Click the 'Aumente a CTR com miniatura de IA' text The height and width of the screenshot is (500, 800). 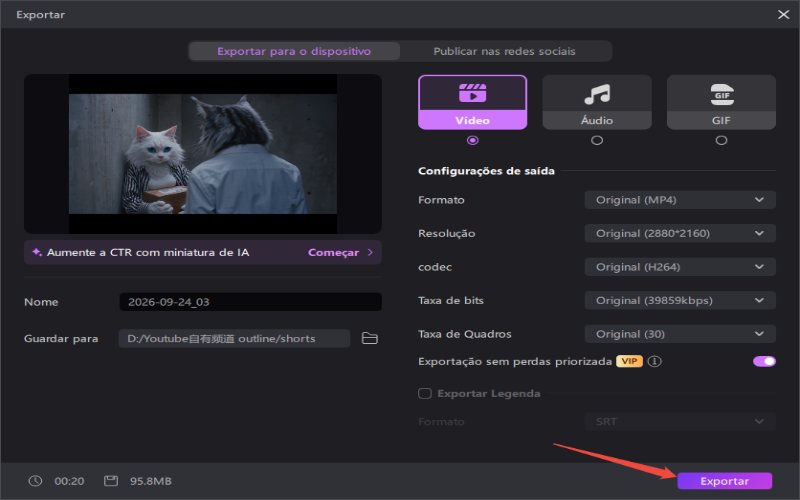(148, 253)
